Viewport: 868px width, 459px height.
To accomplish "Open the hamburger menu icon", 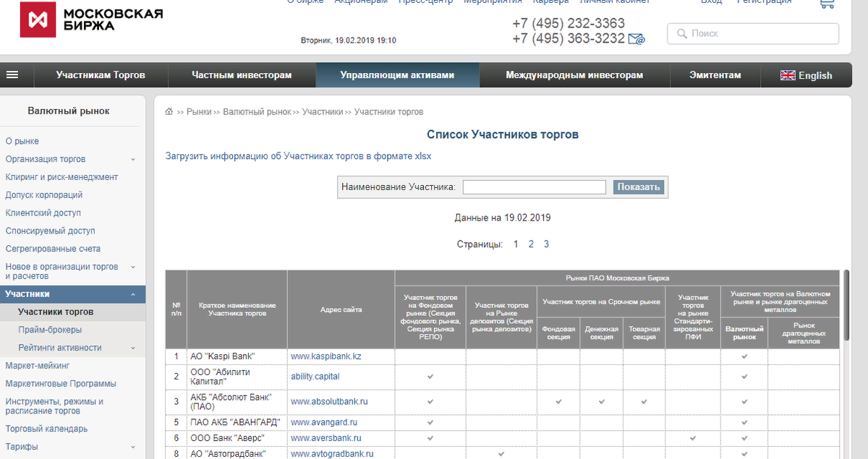I will (12, 75).
